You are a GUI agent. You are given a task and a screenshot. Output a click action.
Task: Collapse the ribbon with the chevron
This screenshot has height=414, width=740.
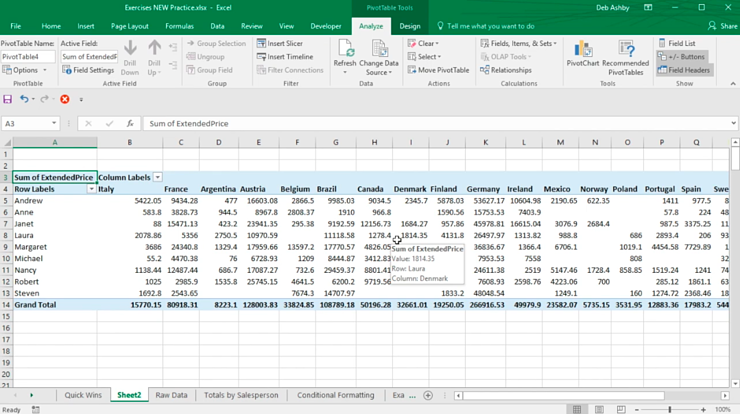(732, 84)
